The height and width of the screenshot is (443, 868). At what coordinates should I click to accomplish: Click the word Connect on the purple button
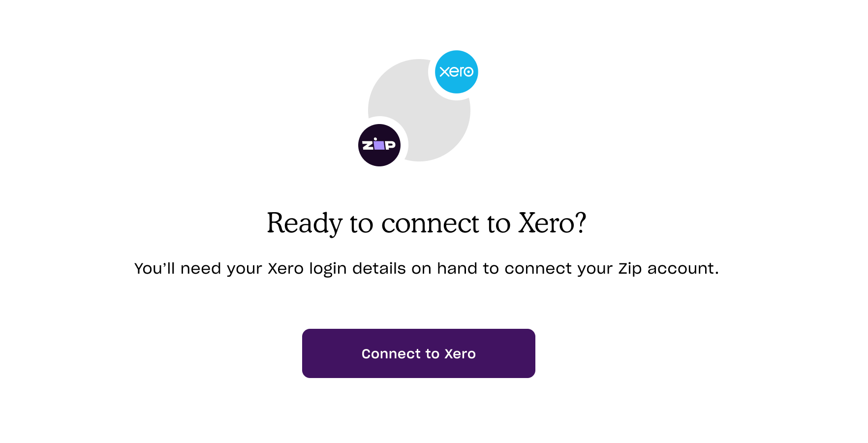click(x=391, y=354)
